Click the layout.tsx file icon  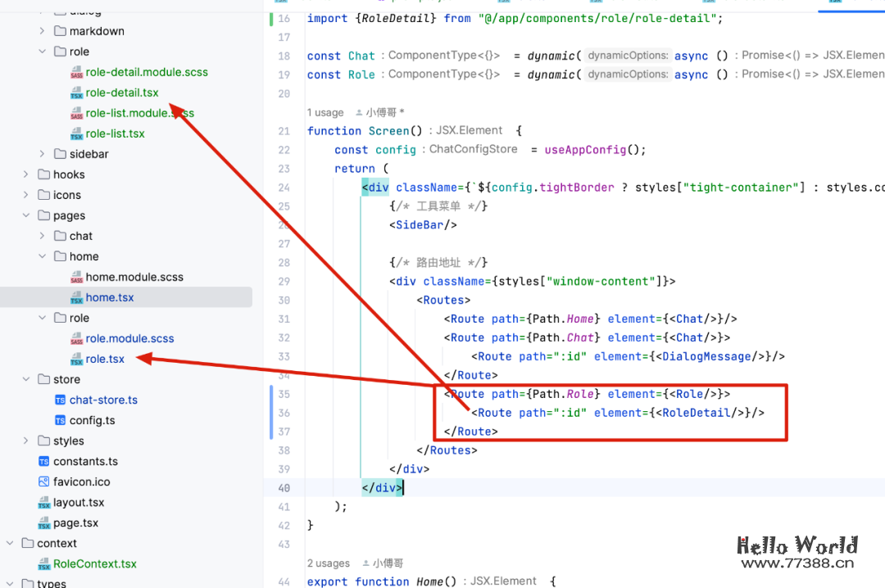pos(43,503)
